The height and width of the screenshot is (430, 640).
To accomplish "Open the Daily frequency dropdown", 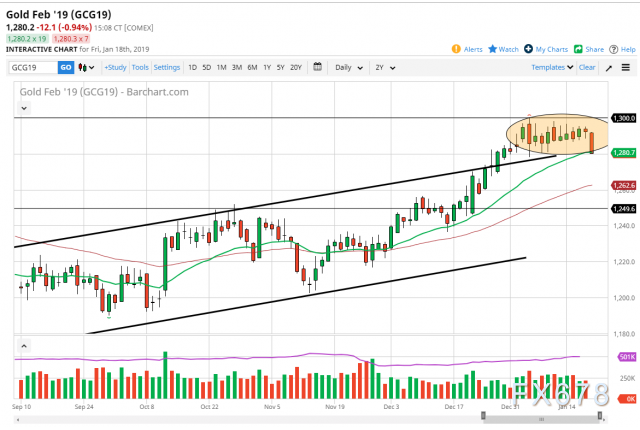I will click(347, 67).
